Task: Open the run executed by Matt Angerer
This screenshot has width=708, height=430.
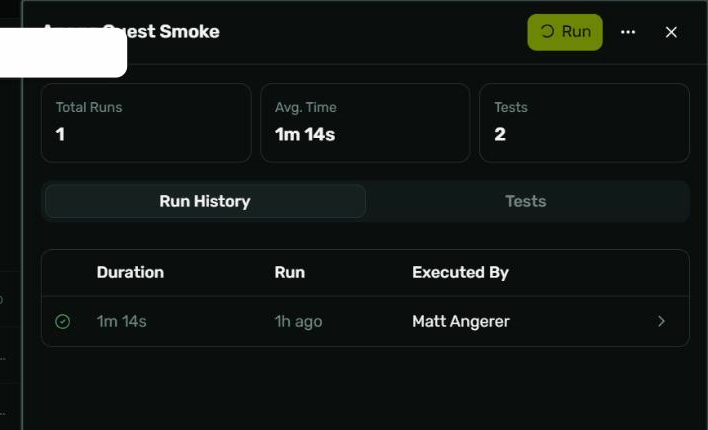Action: pyautogui.click(x=365, y=321)
